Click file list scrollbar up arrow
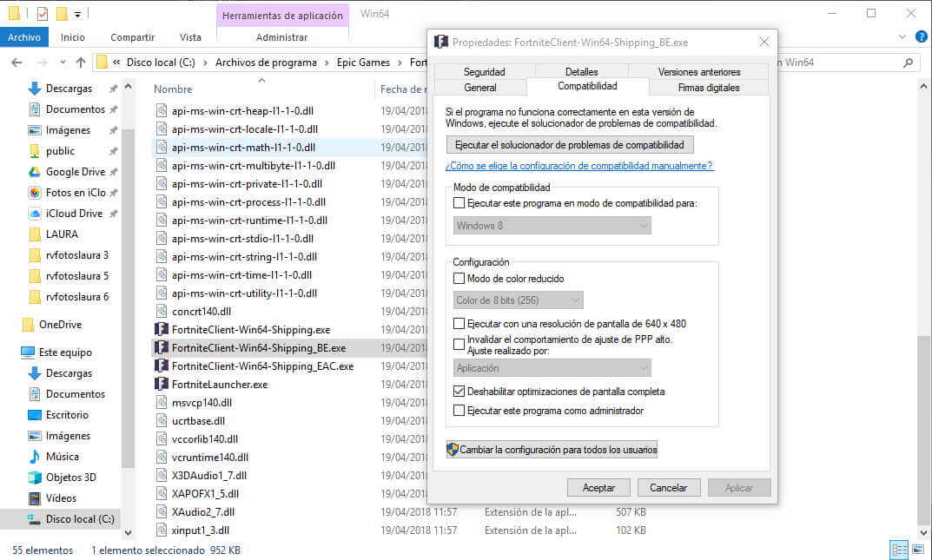The height and width of the screenshot is (560, 932). tap(923, 86)
